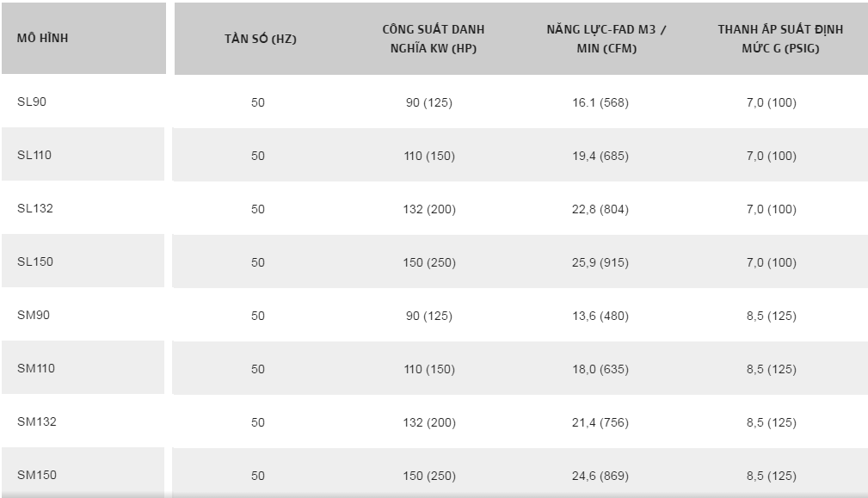
Task: Click the THANH ÁP SUẤT ĐỊNH MỨC header
Action: 781,39
